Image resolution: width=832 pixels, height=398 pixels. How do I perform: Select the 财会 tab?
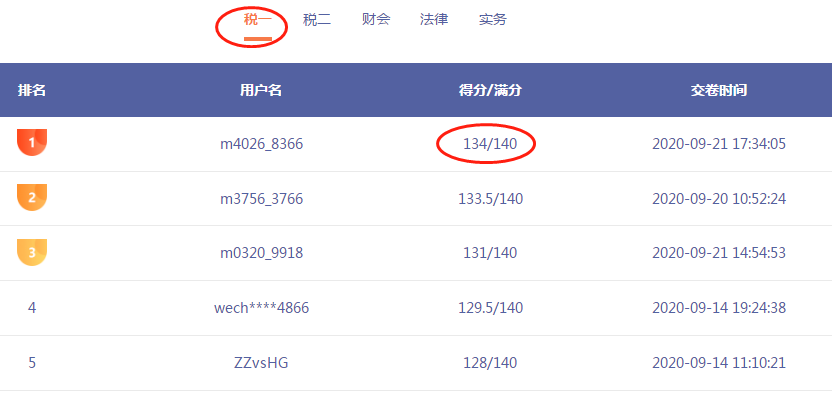[376, 20]
